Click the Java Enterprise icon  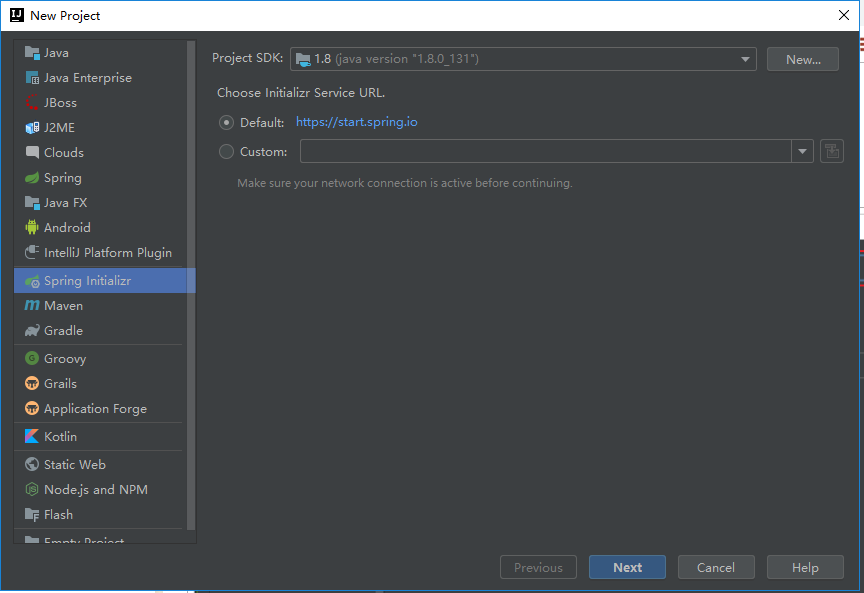tap(32, 78)
